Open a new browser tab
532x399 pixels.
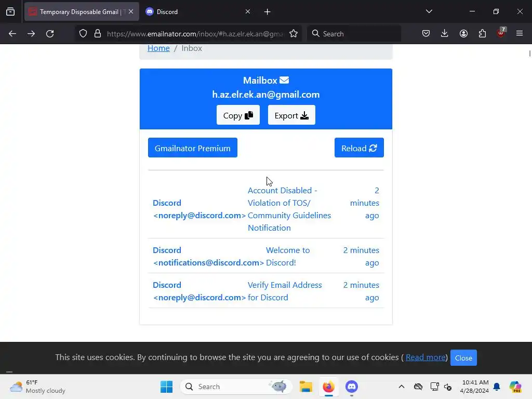pos(268,12)
